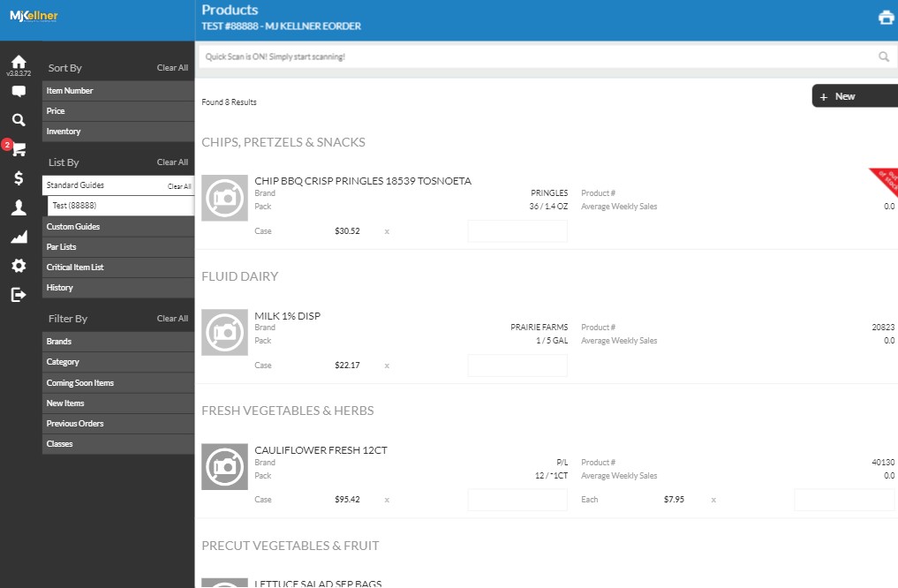Expand the Brands filter
Viewport: 898px width, 588px height.
118,342
